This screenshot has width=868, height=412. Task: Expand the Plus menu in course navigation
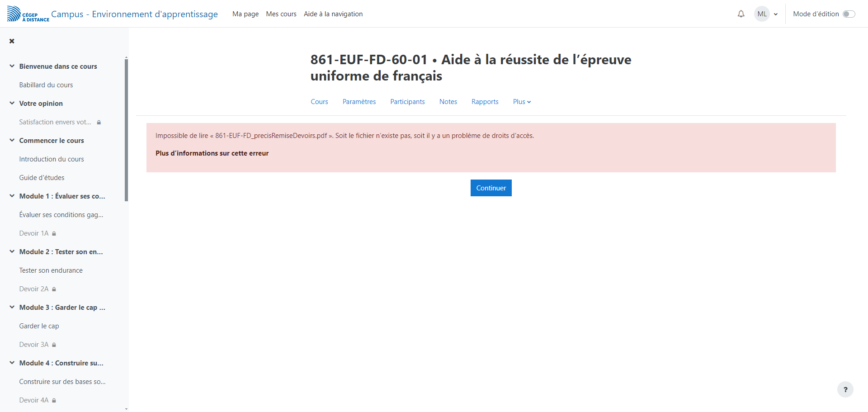pyautogui.click(x=522, y=102)
